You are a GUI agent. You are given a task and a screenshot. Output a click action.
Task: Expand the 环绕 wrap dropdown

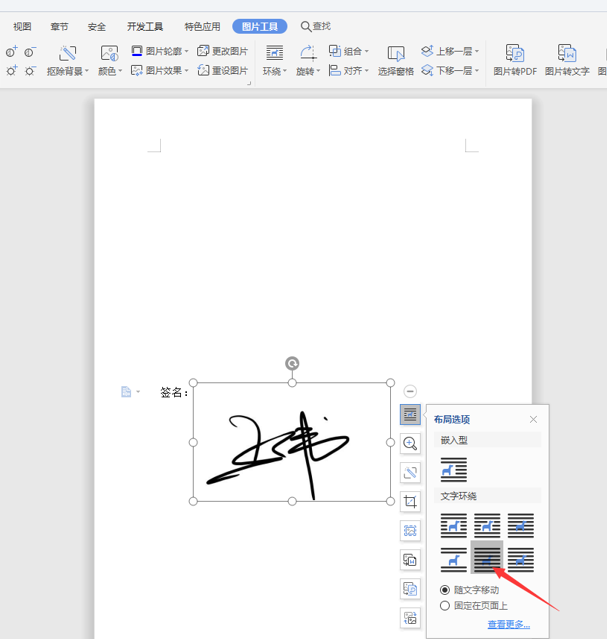274,71
